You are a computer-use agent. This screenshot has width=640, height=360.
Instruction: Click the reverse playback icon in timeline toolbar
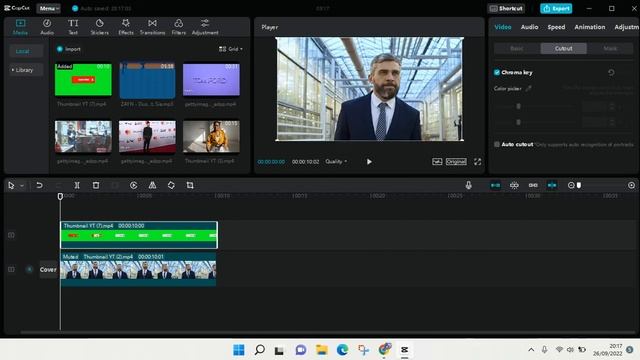click(x=133, y=185)
